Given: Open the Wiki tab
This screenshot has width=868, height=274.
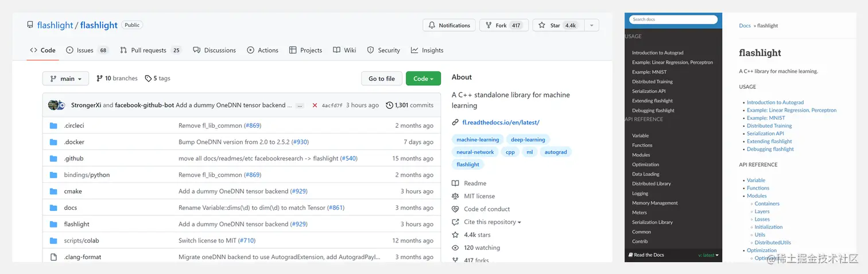Looking at the screenshot, I should point(344,50).
